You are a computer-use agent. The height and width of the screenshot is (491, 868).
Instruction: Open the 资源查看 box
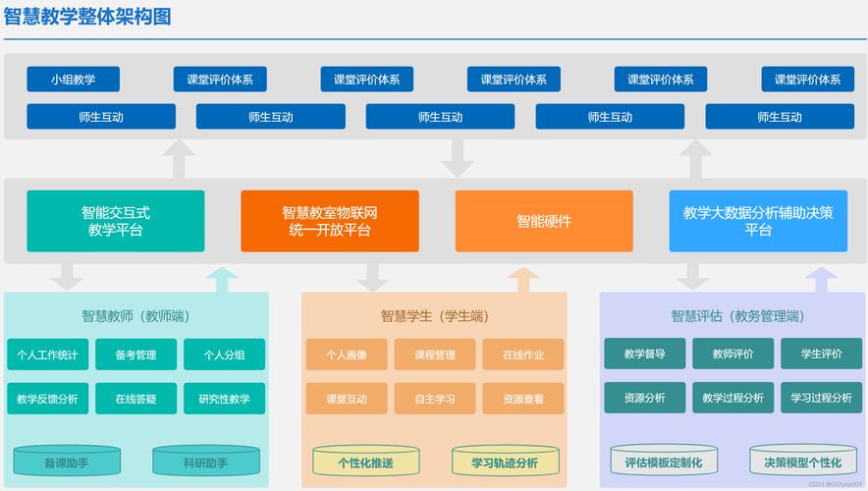click(523, 399)
